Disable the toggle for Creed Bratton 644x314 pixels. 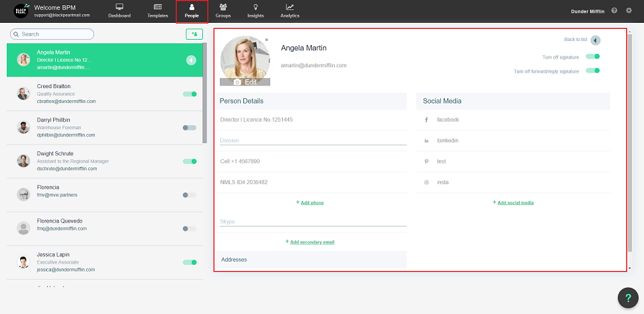(190, 94)
